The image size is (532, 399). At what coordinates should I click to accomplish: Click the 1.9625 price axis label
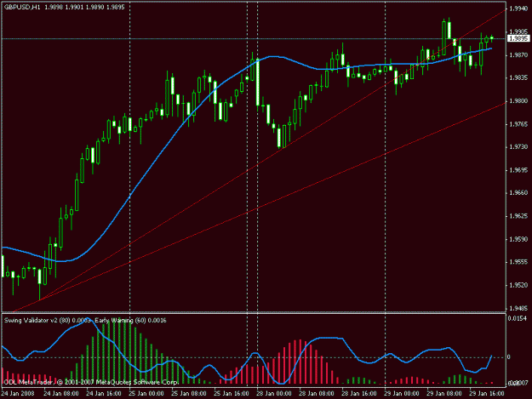pyautogui.click(x=518, y=216)
